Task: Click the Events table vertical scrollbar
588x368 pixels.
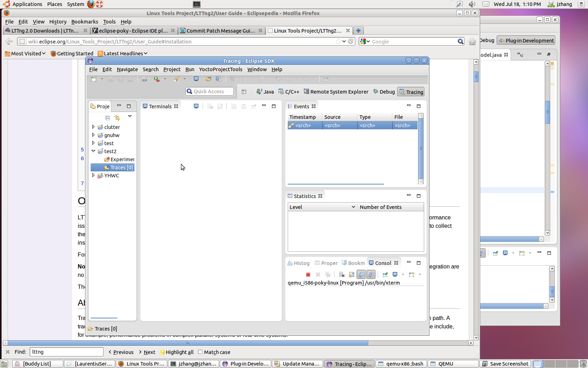Action: coord(421,149)
